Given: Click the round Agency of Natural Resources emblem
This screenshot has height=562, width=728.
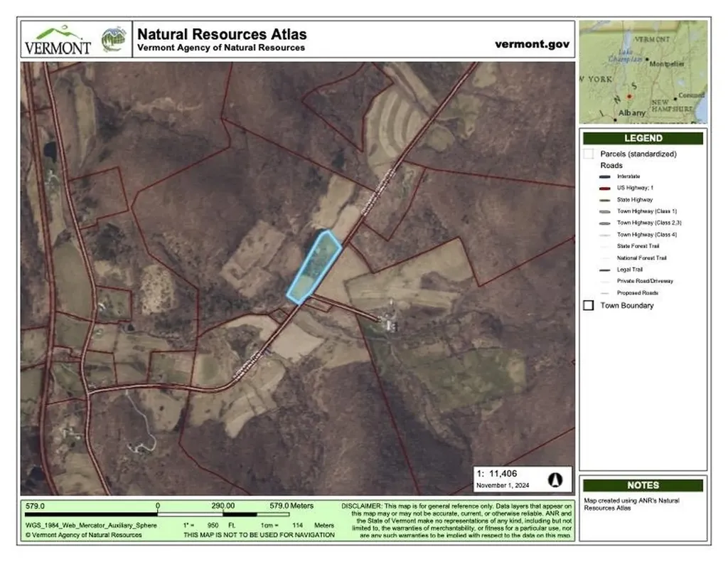Looking at the screenshot, I should 113,40.
